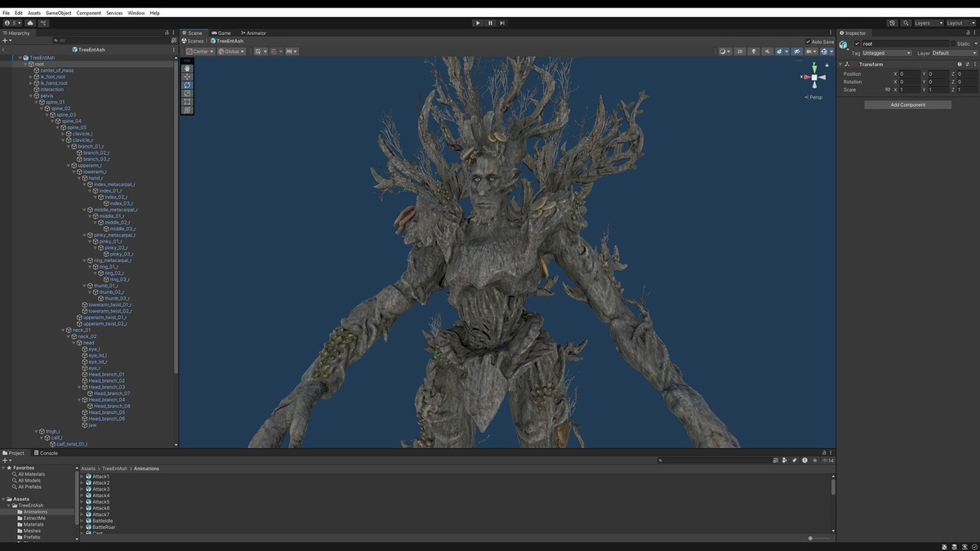Lock the Inspector panel with padlock icon
This screenshot has width=980, height=551.
pyautogui.click(x=967, y=33)
